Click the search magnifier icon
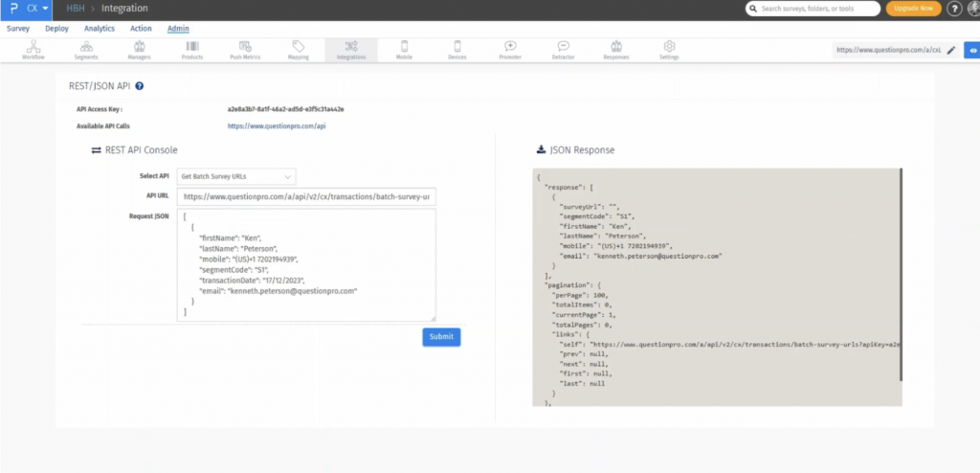The image size is (980, 473). (753, 9)
